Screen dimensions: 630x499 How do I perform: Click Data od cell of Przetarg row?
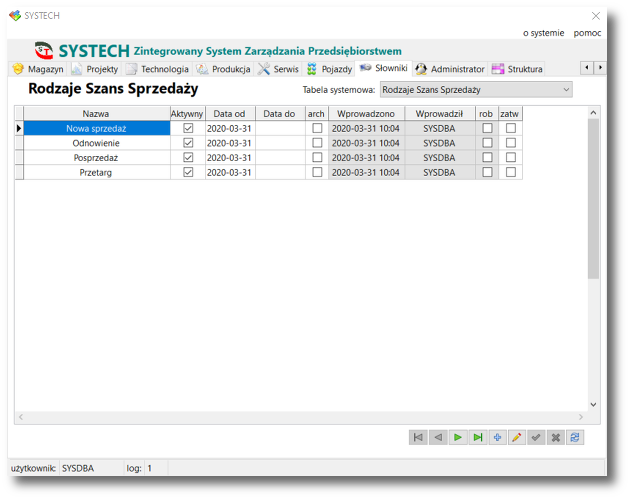230,172
